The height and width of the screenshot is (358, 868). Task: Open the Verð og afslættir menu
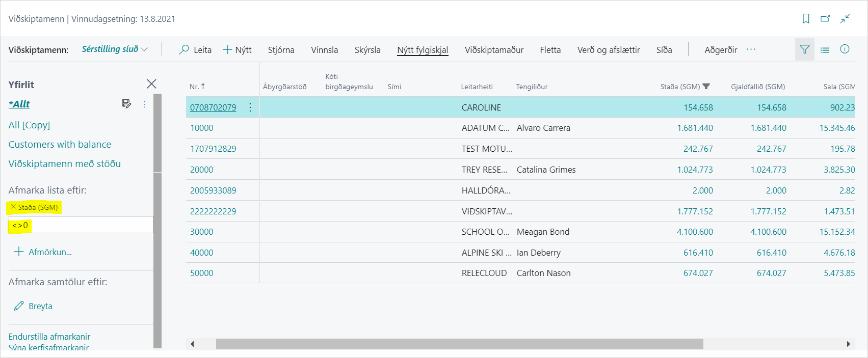tap(608, 50)
